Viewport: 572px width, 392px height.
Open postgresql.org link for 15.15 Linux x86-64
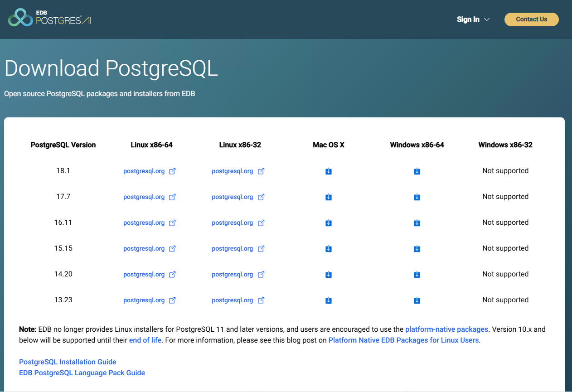[x=144, y=249]
